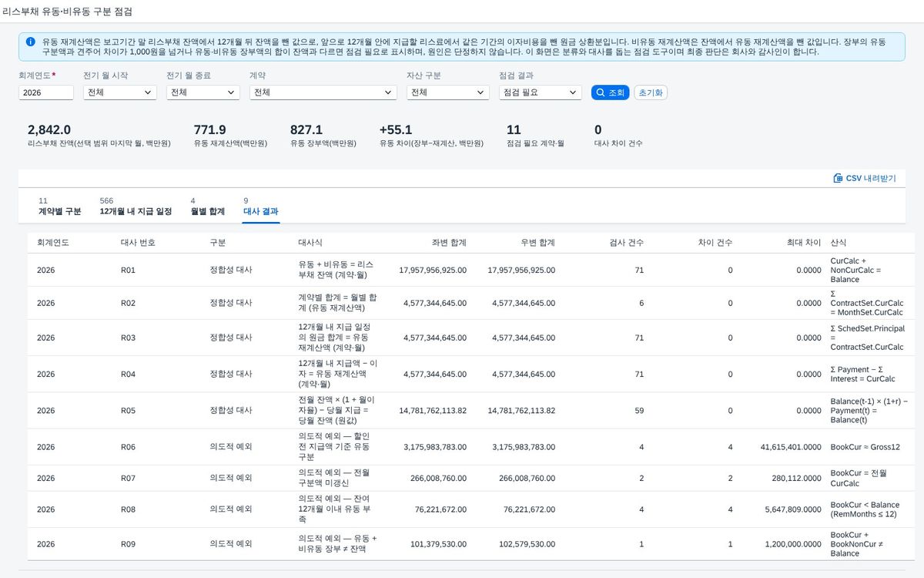
Task: Click the 266,008,760.00 right-side total in R07
Action: pos(527,478)
